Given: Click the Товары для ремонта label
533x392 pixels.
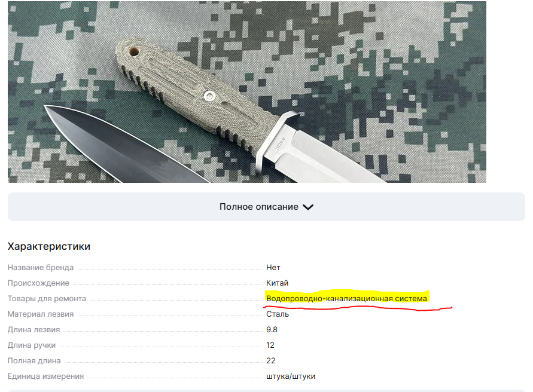Looking at the screenshot, I should [47, 299].
